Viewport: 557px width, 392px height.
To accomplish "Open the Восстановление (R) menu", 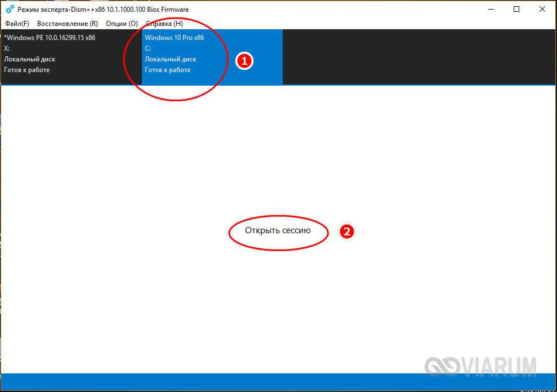I will 67,24.
